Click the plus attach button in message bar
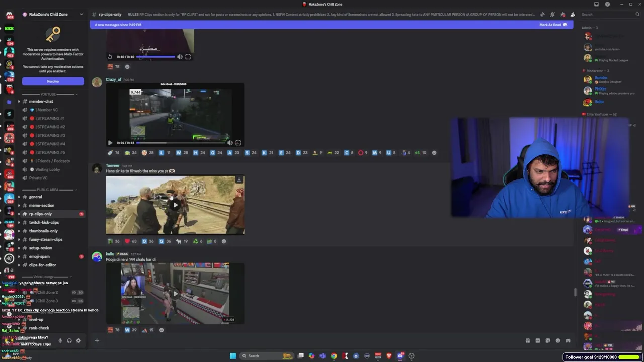Image resolution: width=644 pixels, height=362 pixels. (97, 340)
